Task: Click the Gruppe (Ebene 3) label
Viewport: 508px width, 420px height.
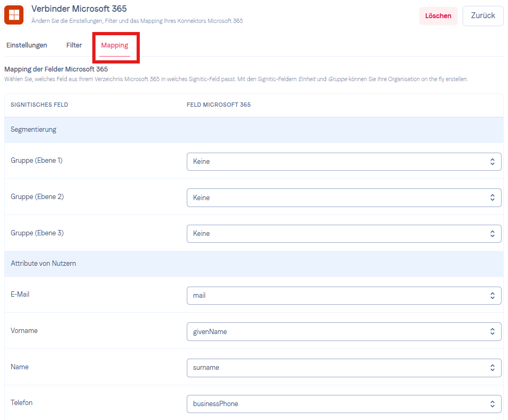Action: (37, 233)
